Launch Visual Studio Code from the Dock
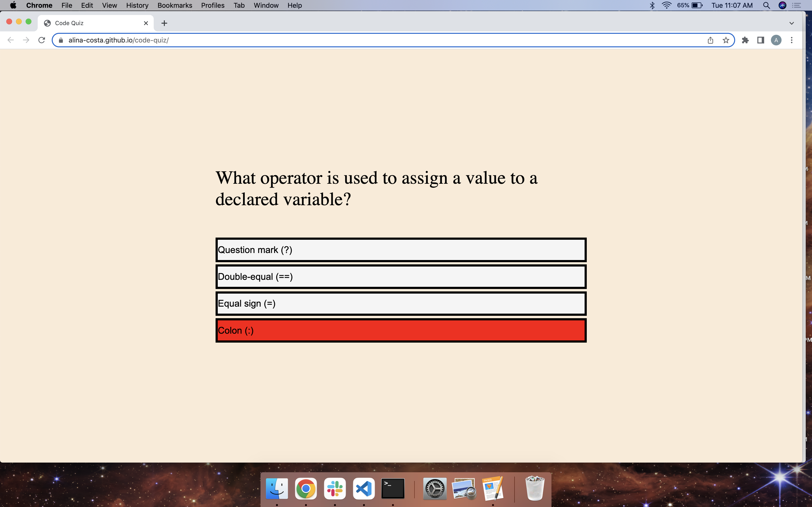Viewport: 812px width, 507px height. [363, 489]
